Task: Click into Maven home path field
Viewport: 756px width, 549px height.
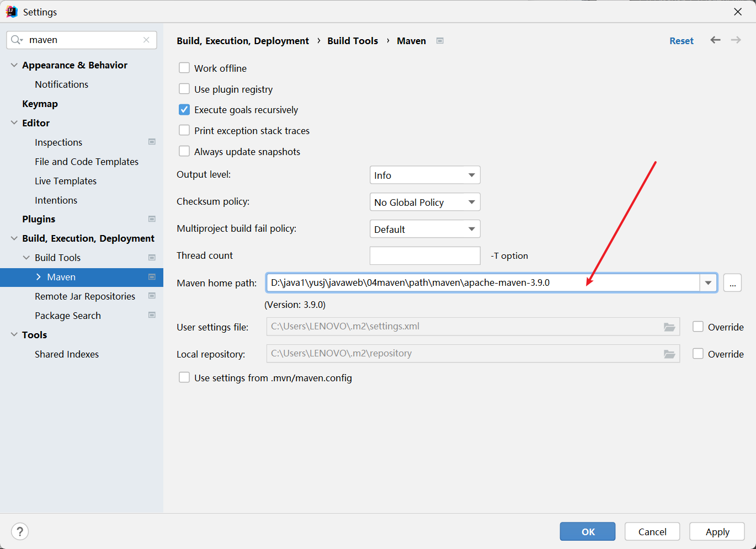Action: tap(483, 283)
